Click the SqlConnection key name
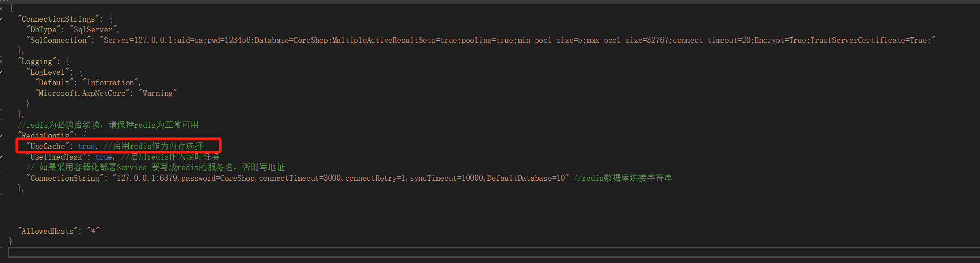Screen dimensions: 980x263 tap(58, 40)
